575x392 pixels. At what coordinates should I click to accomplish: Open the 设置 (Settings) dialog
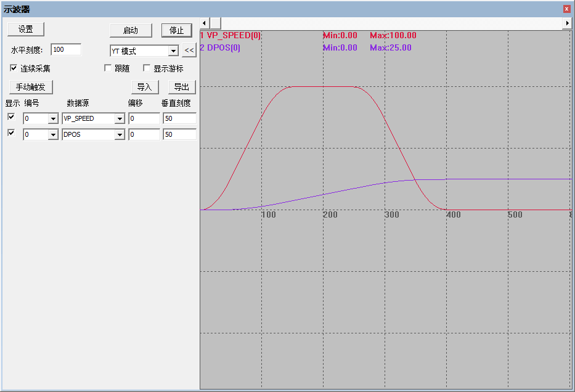click(25, 29)
